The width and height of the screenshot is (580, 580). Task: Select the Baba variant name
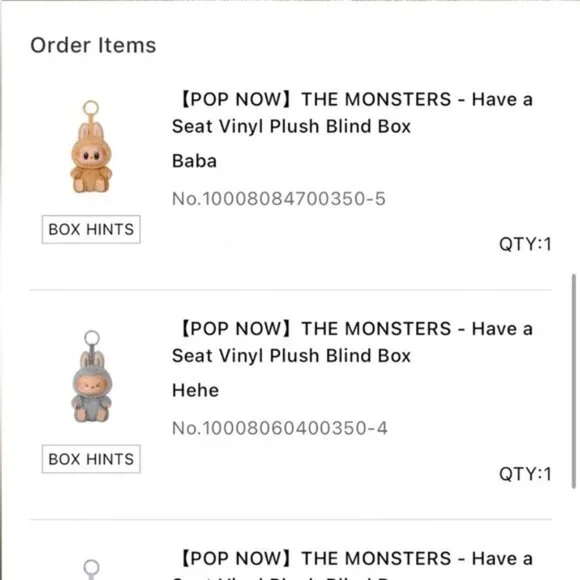[194, 161]
